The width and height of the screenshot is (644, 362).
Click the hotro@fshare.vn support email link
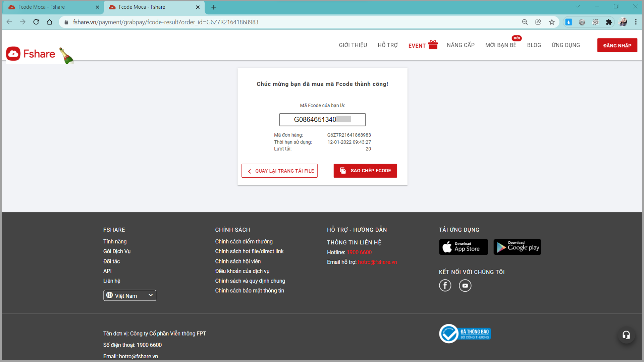tap(377, 262)
